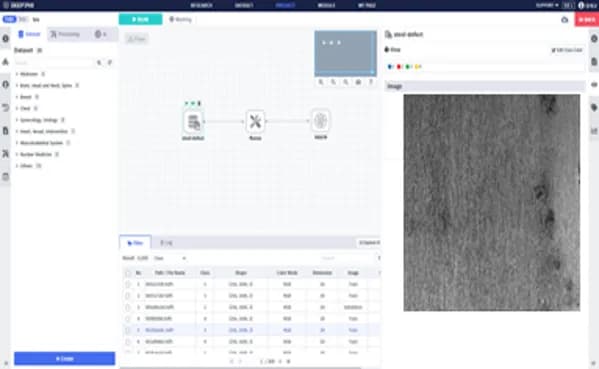599x369 pixels.
Task: Open the SUPPORT dropdown in top bar
Action: point(547,5)
